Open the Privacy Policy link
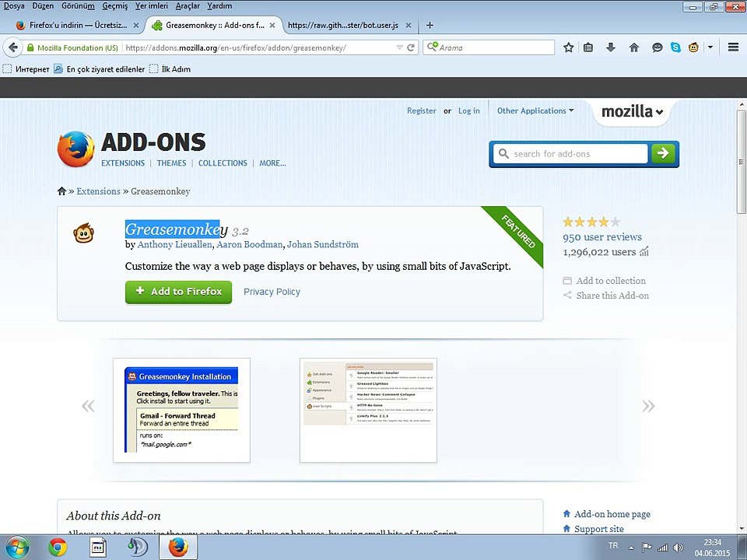This screenshot has width=747, height=560. [x=272, y=292]
